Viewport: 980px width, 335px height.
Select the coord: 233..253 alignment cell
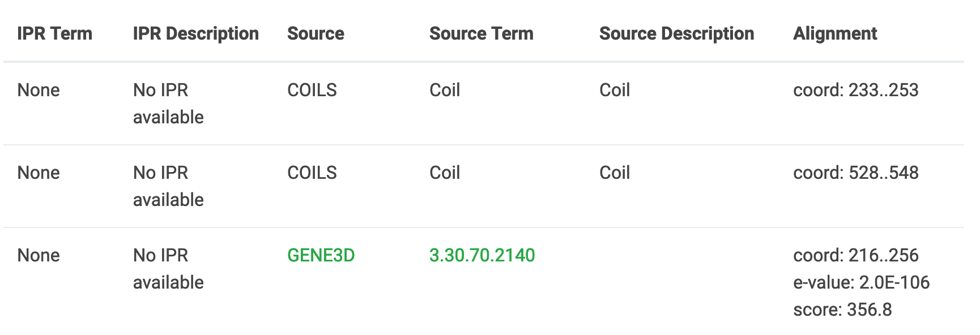855,90
